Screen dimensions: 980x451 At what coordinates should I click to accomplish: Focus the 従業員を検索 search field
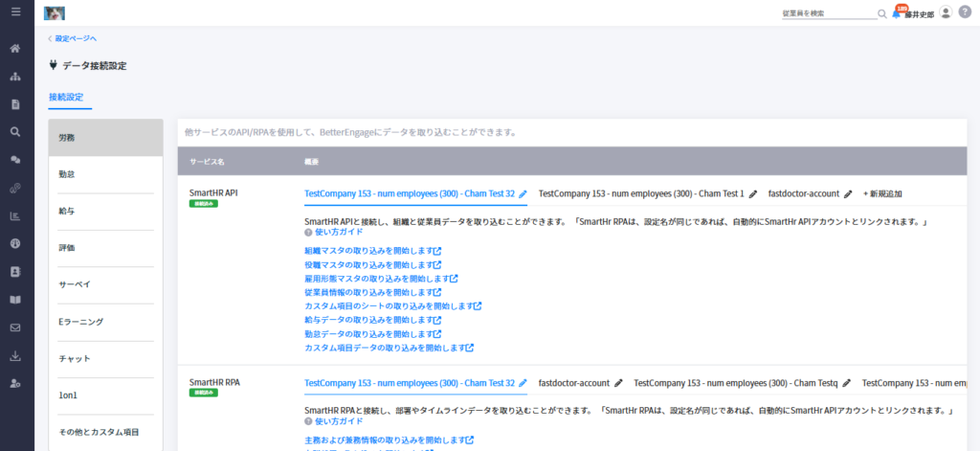tap(829, 13)
